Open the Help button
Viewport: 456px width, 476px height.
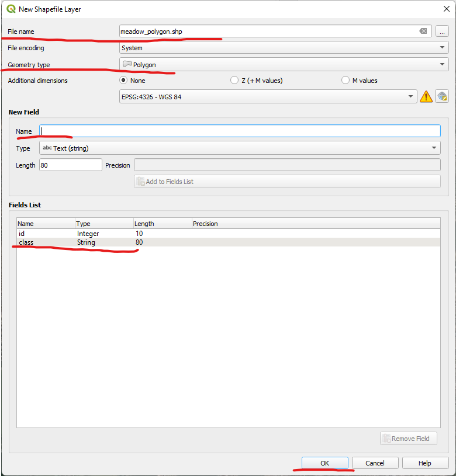click(425, 463)
